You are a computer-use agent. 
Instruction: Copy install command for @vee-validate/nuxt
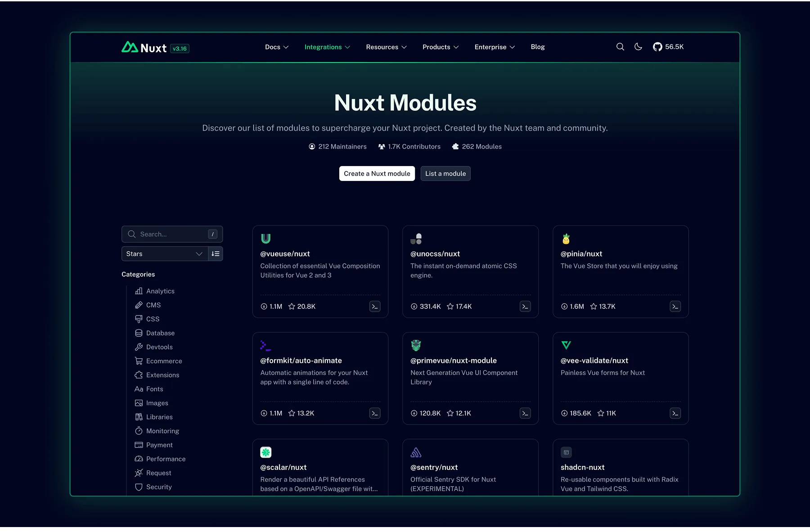[x=675, y=413]
